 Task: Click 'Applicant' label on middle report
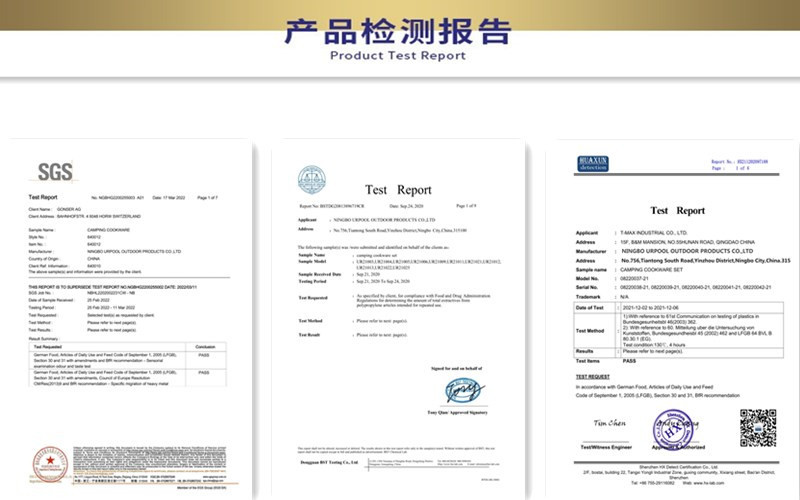pyautogui.click(x=308, y=219)
